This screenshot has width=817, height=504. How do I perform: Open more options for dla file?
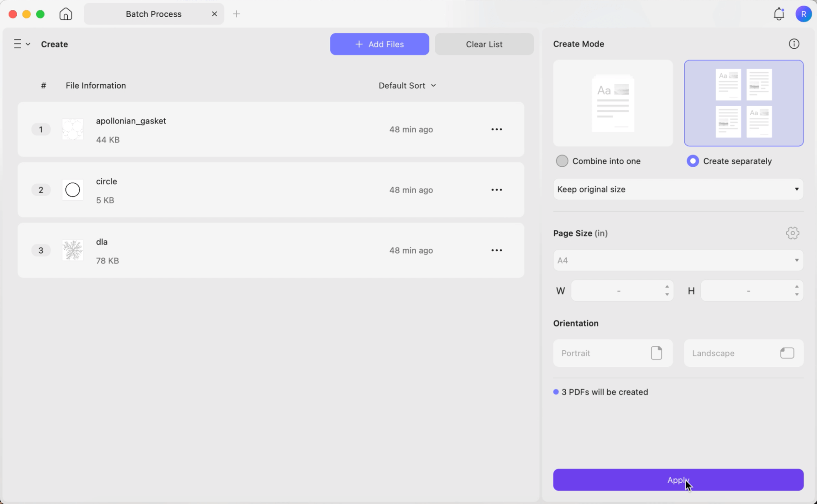point(497,250)
